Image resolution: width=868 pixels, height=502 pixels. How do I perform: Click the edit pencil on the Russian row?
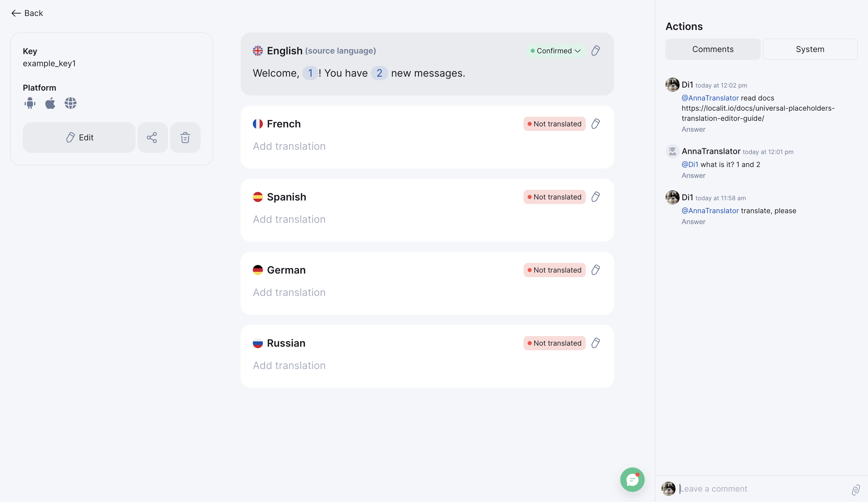pos(595,343)
